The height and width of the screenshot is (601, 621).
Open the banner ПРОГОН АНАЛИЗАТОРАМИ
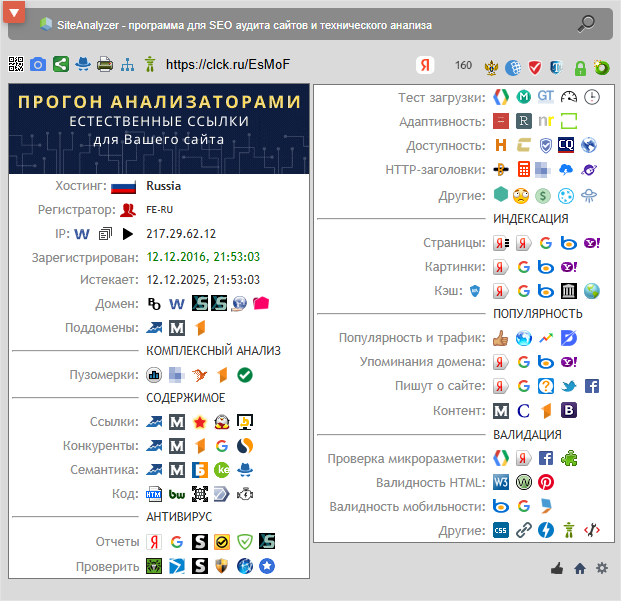(159, 129)
